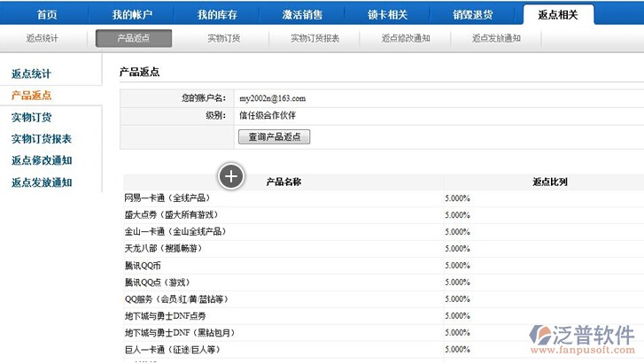Open 实物订货 from the sub-navigation bar
This screenshot has width=644, height=364.
[x=223, y=39]
